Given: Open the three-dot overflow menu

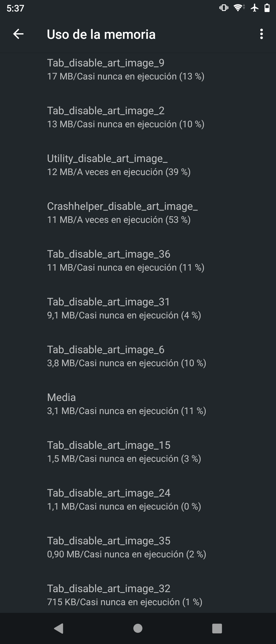Looking at the screenshot, I should pos(261,34).
